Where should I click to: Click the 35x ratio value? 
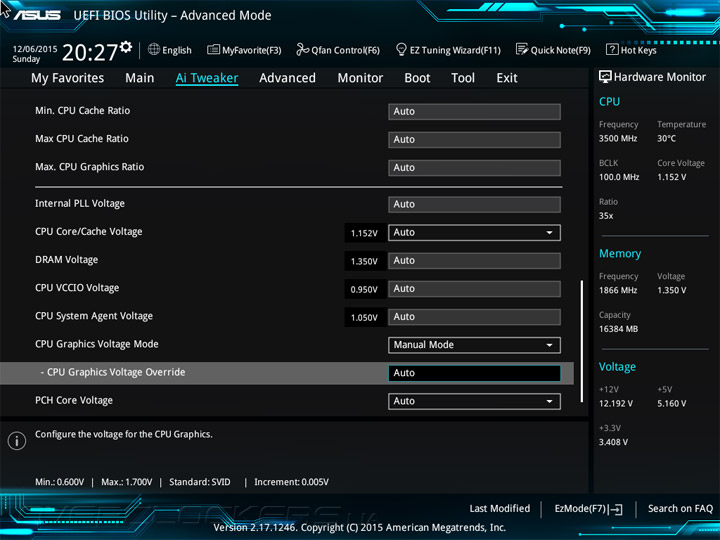point(606,215)
